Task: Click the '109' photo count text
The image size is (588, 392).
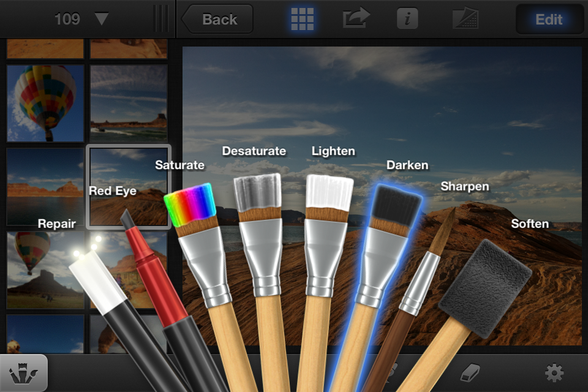Action: (67, 19)
